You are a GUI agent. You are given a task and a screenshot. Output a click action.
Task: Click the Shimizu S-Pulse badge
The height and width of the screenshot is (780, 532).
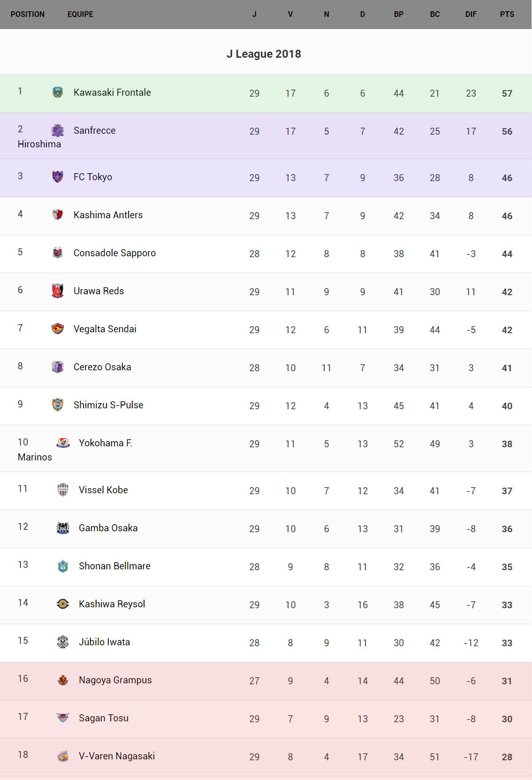[x=58, y=405]
